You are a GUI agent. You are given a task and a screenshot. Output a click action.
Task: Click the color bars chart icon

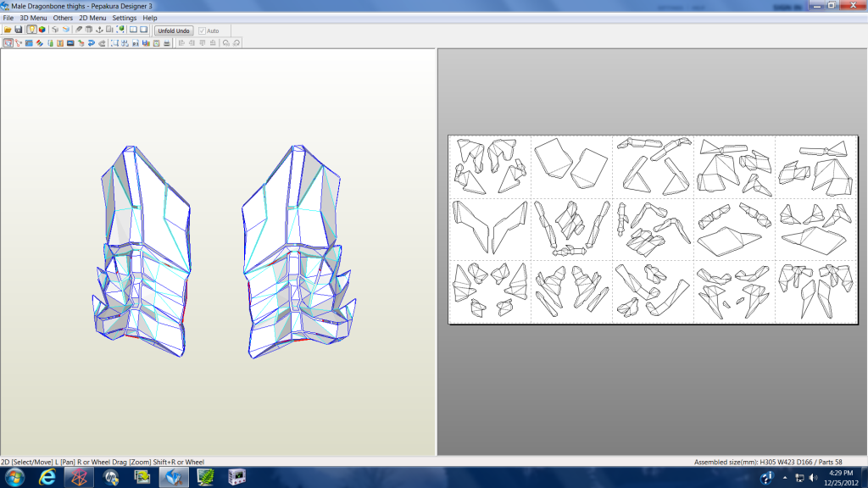[x=146, y=42]
